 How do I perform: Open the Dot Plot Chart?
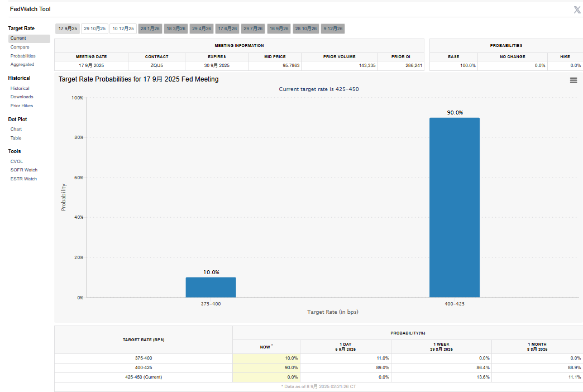pos(16,129)
